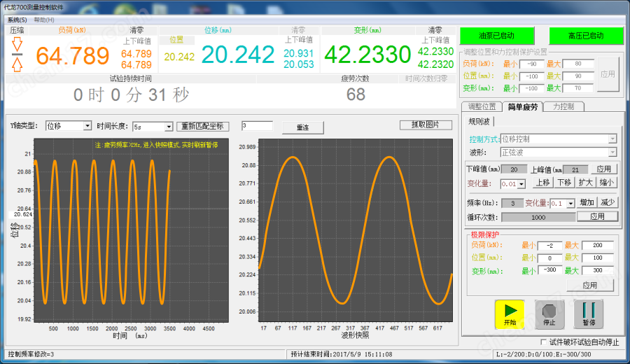630x364 pixels.
Task: Click 极限保护 变形 最大 field 300
Action: tap(598, 270)
